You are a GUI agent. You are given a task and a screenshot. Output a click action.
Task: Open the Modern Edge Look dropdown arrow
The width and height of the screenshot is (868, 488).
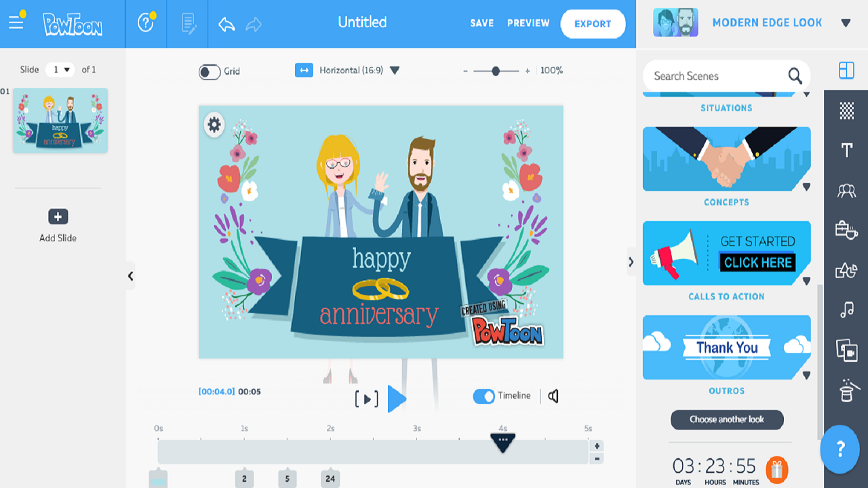pyautogui.click(x=846, y=23)
